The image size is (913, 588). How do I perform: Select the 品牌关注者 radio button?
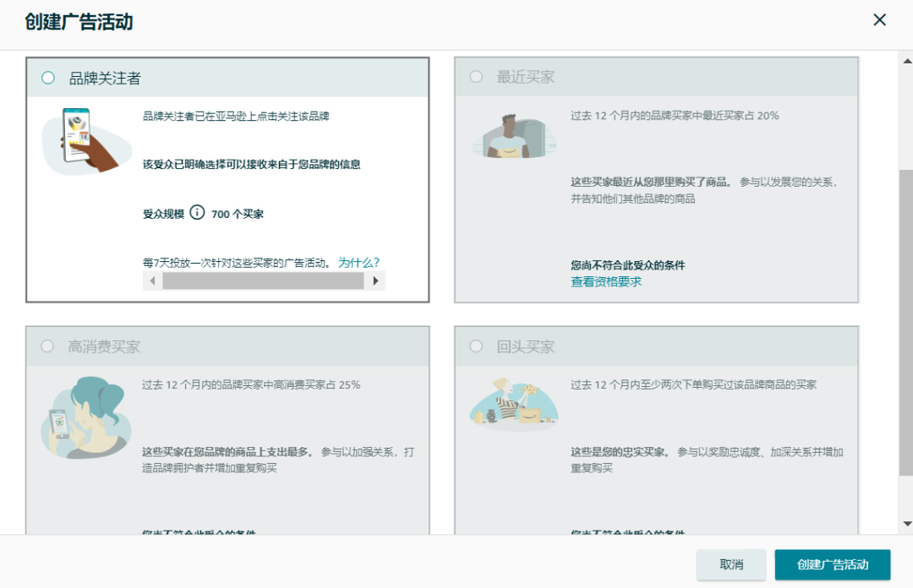click(47, 76)
